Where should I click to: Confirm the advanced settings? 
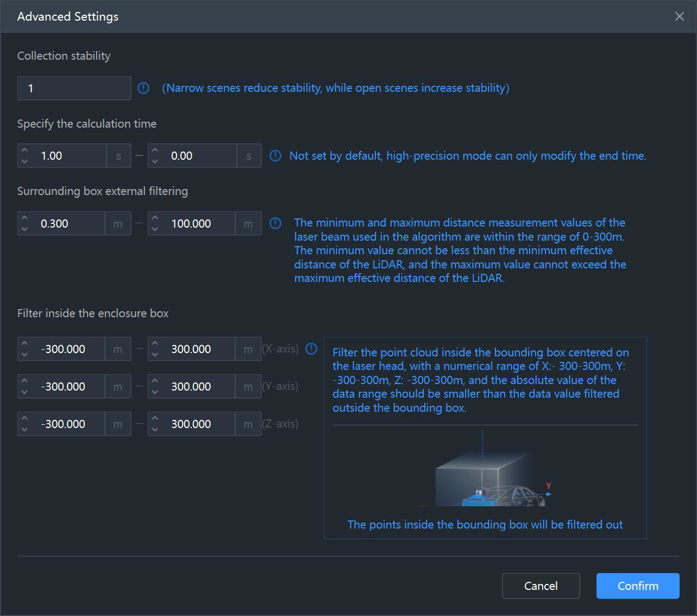(x=638, y=586)
